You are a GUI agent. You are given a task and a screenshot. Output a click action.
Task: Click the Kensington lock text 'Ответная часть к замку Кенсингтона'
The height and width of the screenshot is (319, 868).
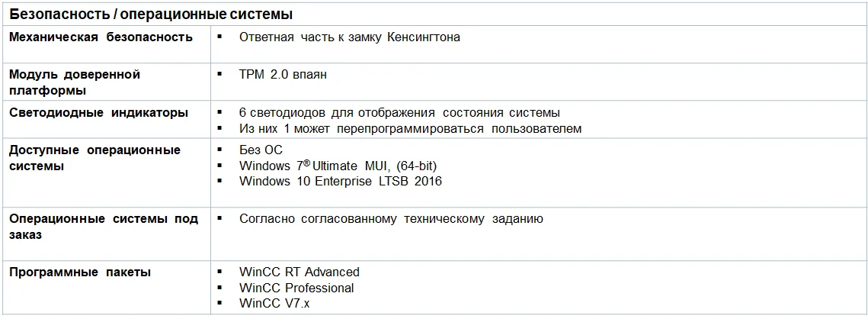coord(349,37)
